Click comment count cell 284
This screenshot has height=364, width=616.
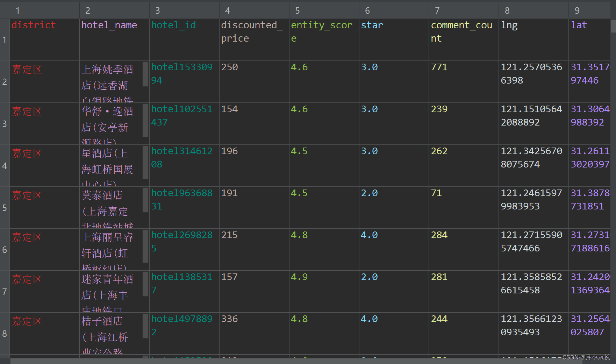(464, 250)
